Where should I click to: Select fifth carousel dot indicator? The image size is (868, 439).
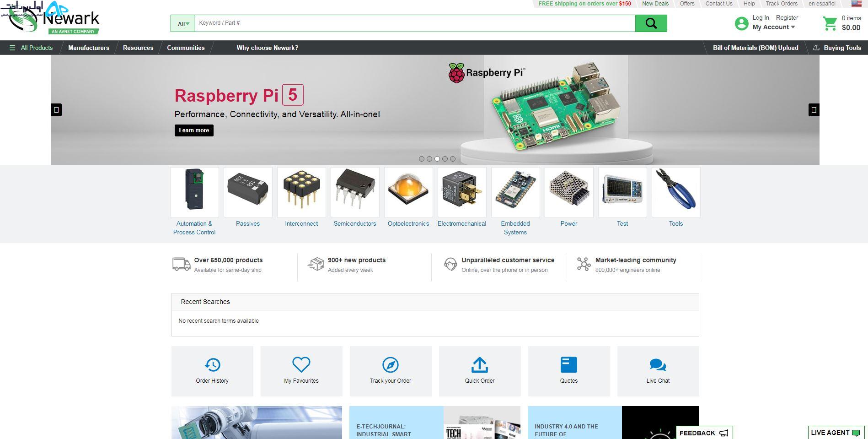pos(453,159)
